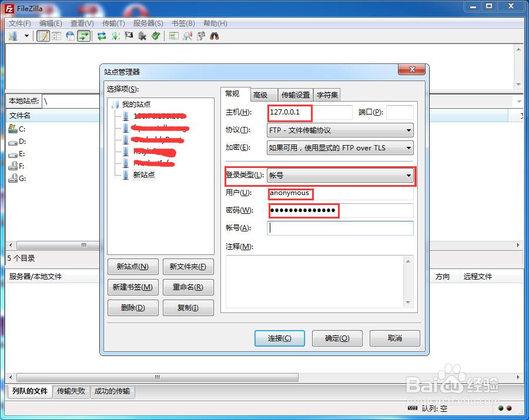Viewport: 529px width, 420px height.
Task: Click the reconnect to last server icon
Action: 156,36
